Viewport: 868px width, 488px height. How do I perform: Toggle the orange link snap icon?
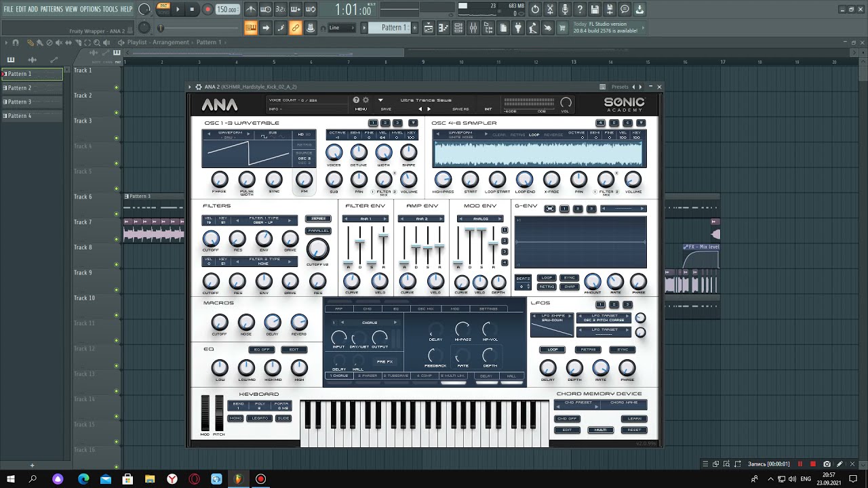296,28
